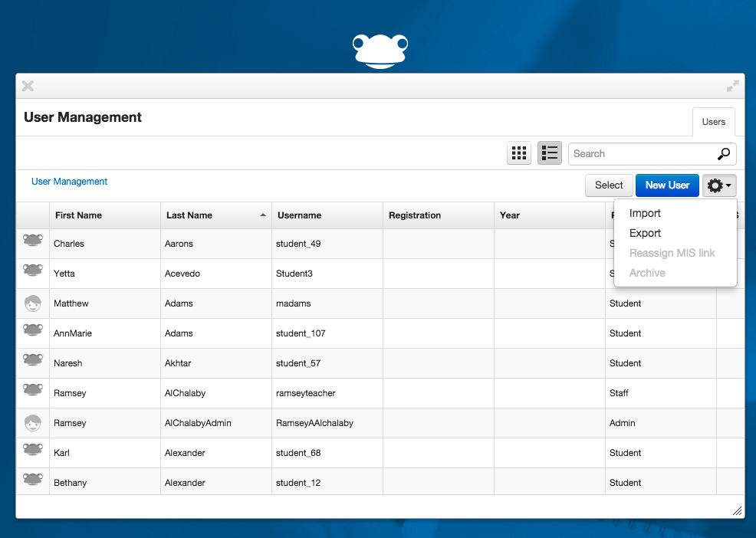This screenshot has height=538, width=756.
Task: Click Yetta Acevedo's avatar icon
Action: [33, 270]
